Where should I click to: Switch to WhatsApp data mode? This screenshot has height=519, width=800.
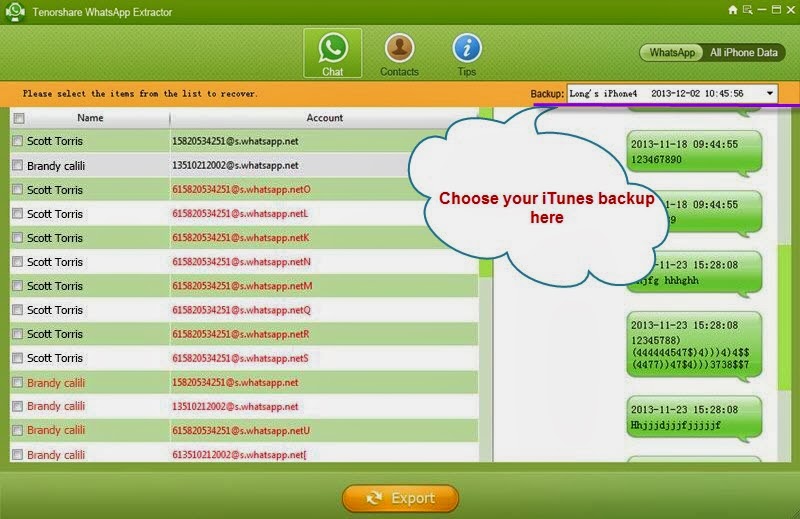[x=672, y=53]
